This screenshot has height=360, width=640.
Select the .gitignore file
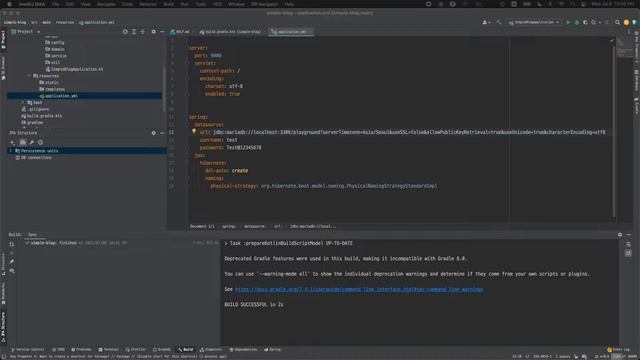(35, 109)
